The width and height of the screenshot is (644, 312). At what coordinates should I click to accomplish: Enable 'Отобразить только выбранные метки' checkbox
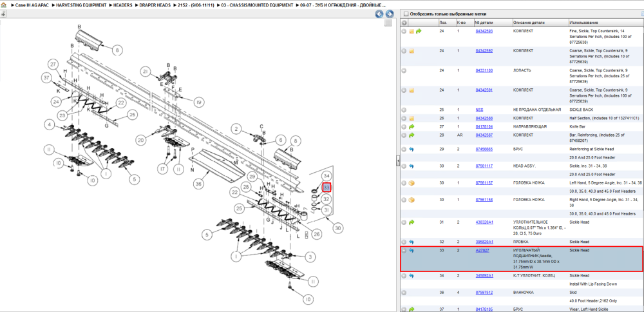click(406, 14)
